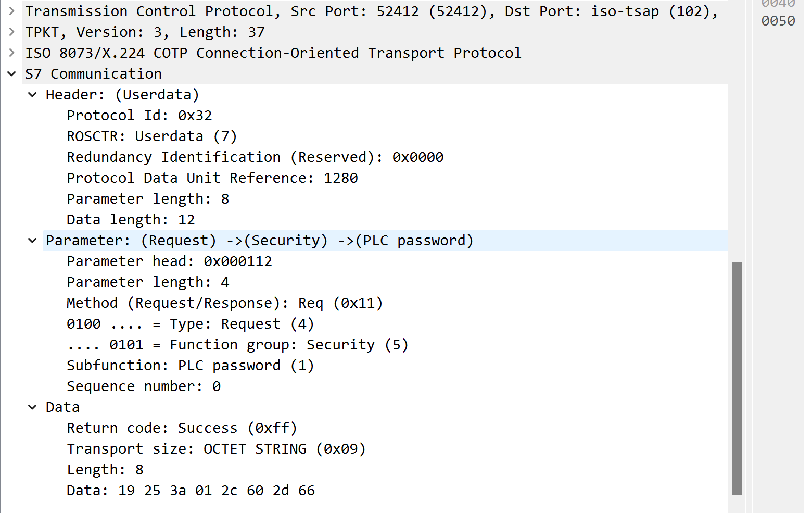Select the Protocol Id 0x32 field
The width and height of the screenshot is (812, 513).
pyautogui.click(x=139, y=115)
